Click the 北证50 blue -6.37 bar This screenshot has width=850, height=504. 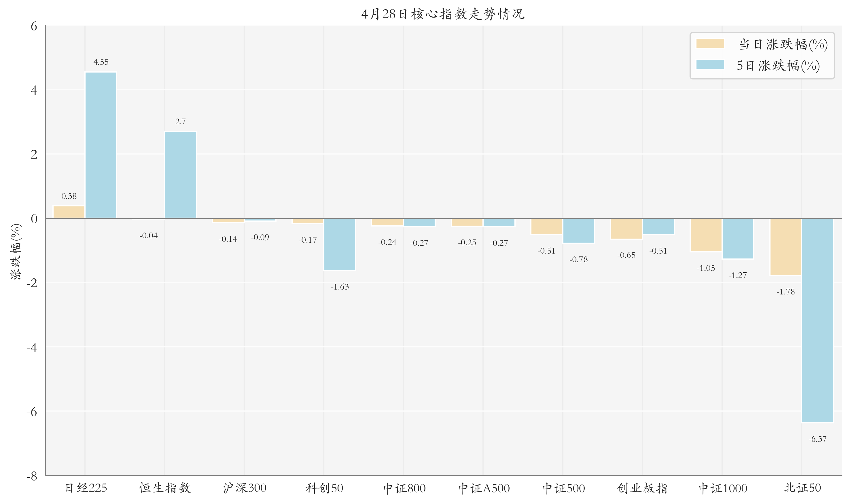[x=817, y=320]
